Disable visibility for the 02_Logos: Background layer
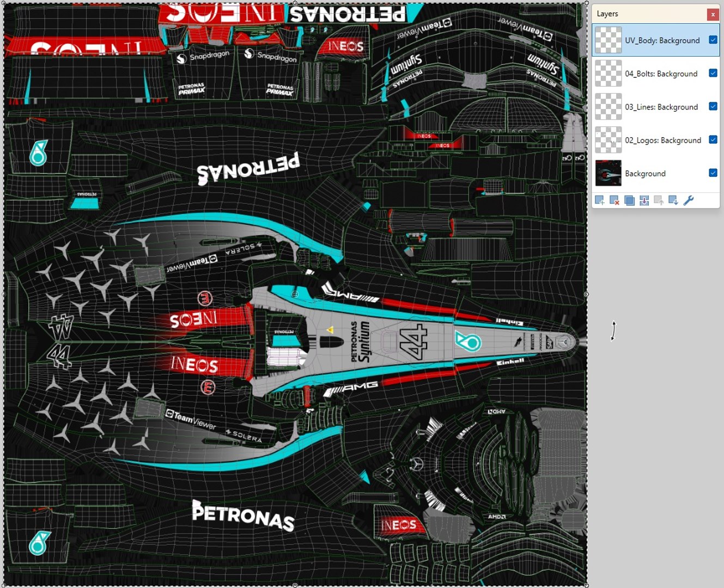The image size is (724, 588). (713, 139)
